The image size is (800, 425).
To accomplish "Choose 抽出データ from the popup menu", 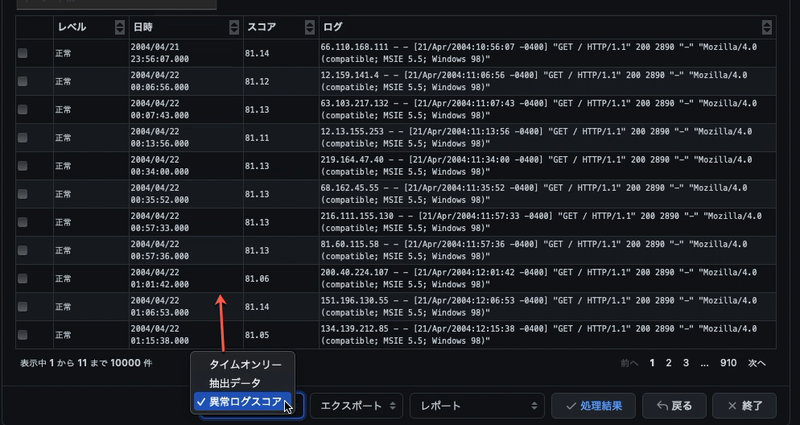I will (235, 383).
